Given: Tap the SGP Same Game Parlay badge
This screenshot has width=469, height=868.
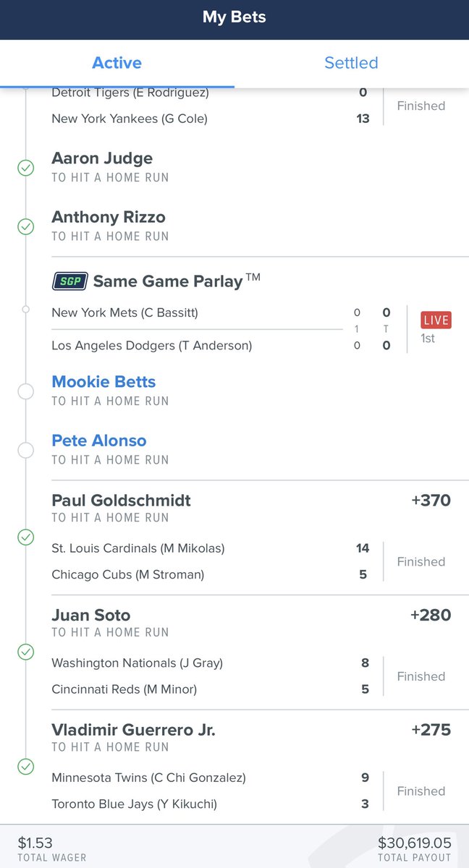Looking at the screenshot, I should click(x=70, y=281).
